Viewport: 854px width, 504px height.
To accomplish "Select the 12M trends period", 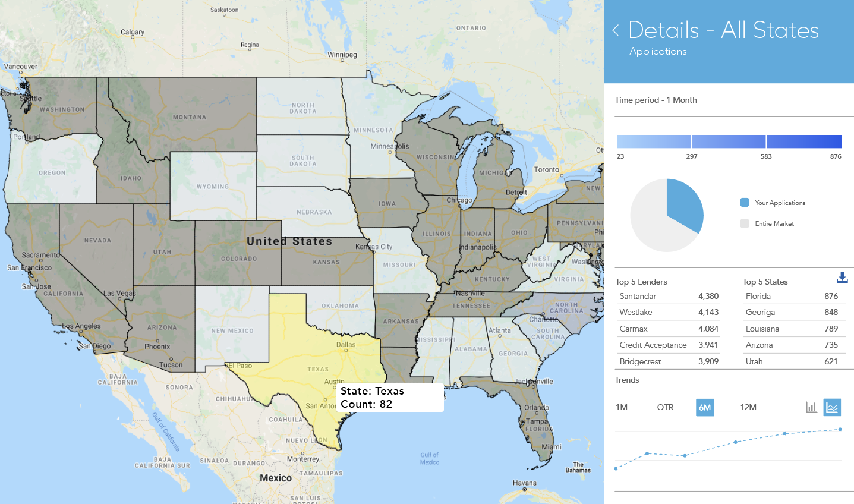I will 748,407.
